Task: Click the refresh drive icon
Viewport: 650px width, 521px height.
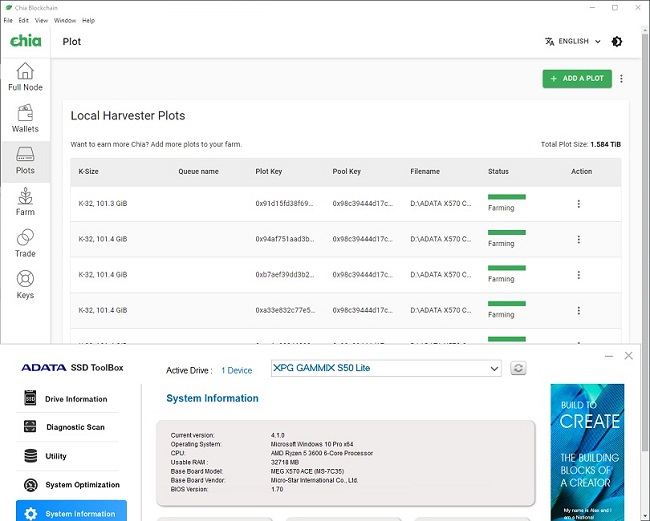Action: pos(518,369)
